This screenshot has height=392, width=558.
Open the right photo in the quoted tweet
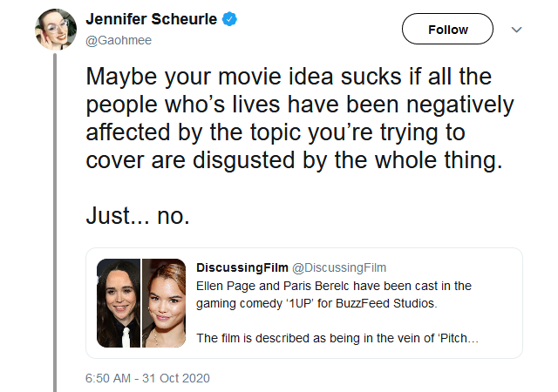[x=164, y=302]
